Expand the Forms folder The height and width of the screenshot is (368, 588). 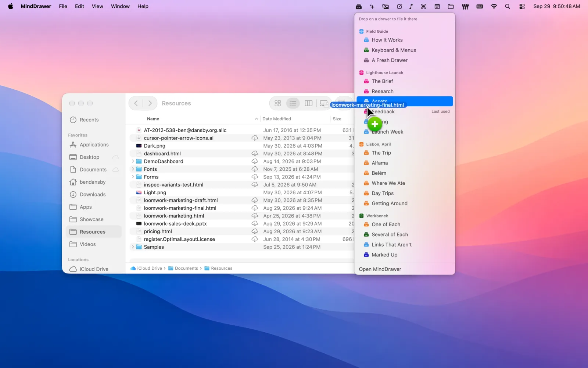pyautogui.click(x=133, y=177)
